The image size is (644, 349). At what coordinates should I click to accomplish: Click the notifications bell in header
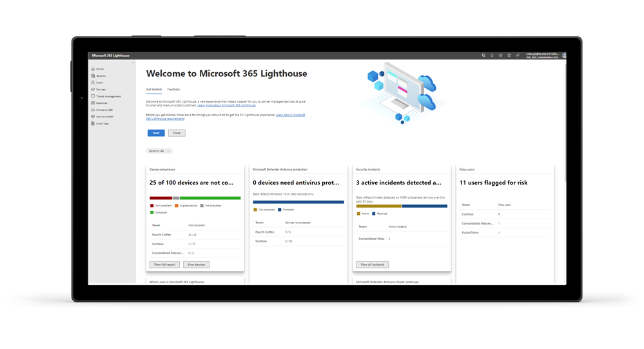tap(492, 55)
